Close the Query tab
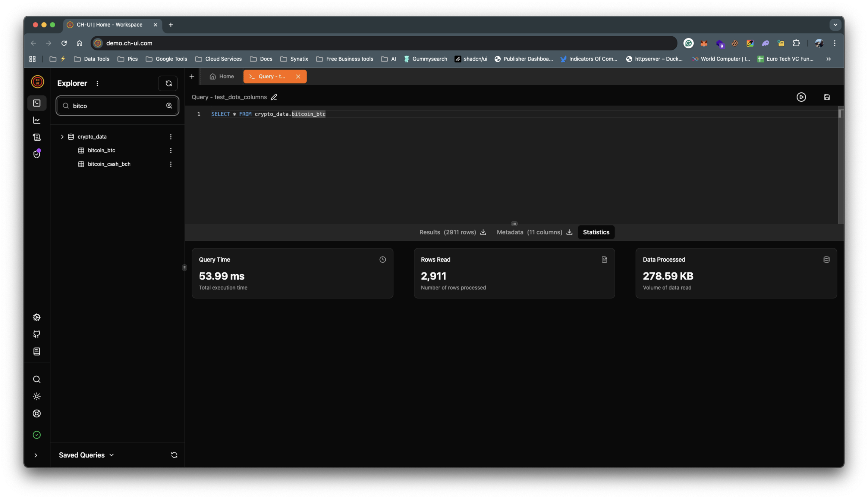The width and height of the screenshot is (868, 499). point(298,76)
